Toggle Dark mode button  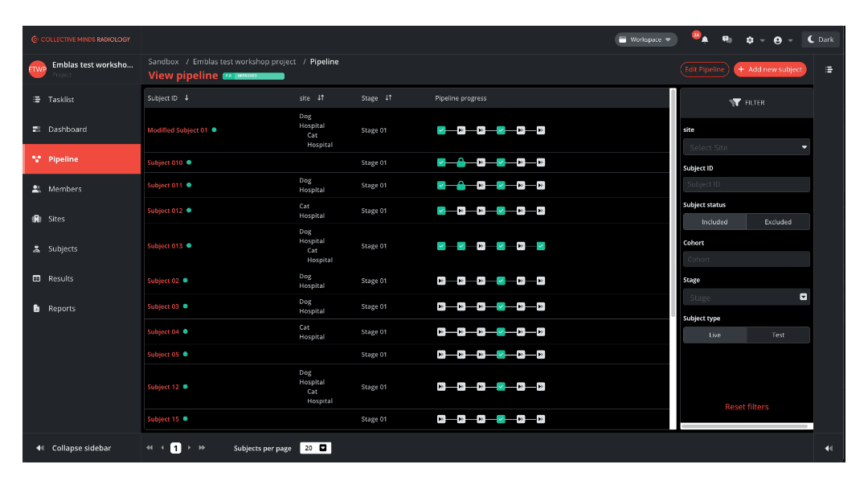pyautogui.click(x=821, y=39)
